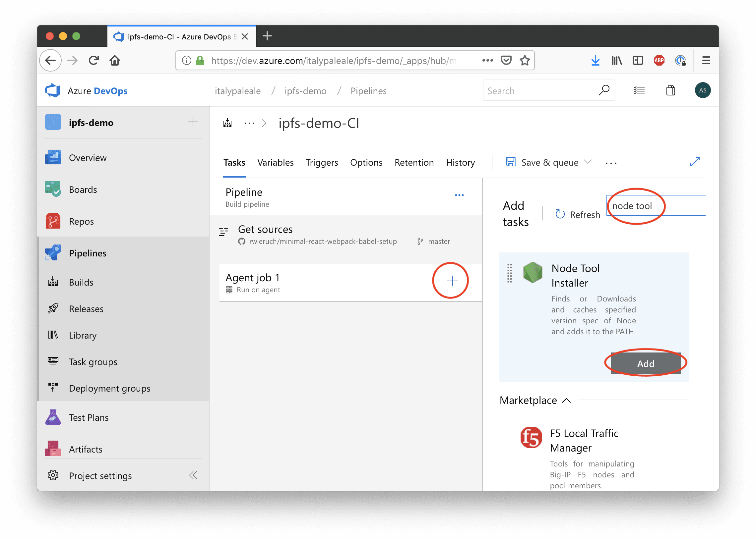Select the Pipeline build pipeline row
Screen dimensions: 756x540
tap(346, 197)
